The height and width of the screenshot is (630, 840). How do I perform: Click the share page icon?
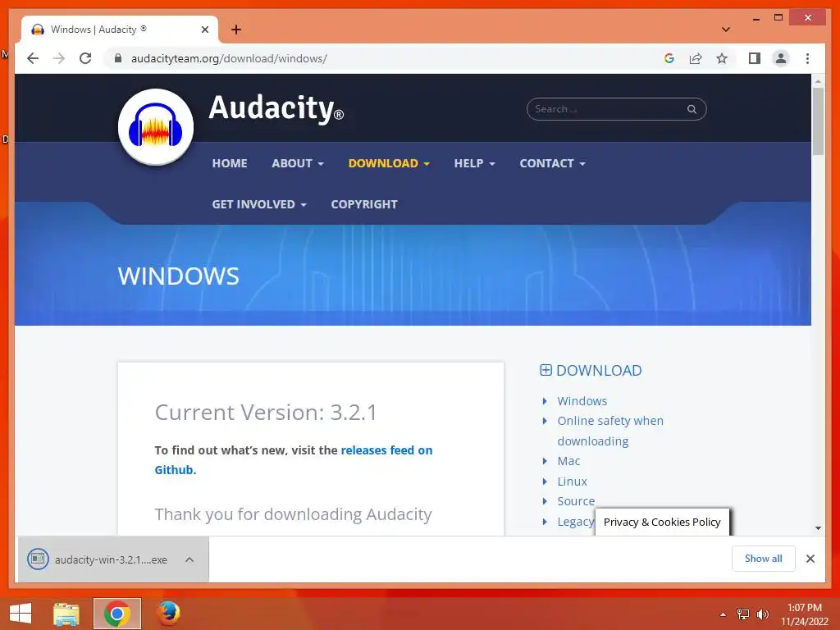[696, 58]
